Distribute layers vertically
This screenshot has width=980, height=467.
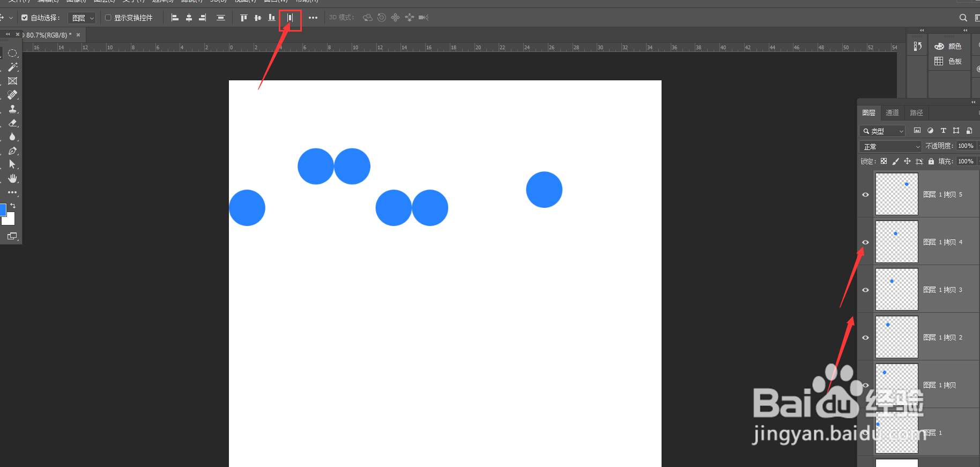coord(221,18)
